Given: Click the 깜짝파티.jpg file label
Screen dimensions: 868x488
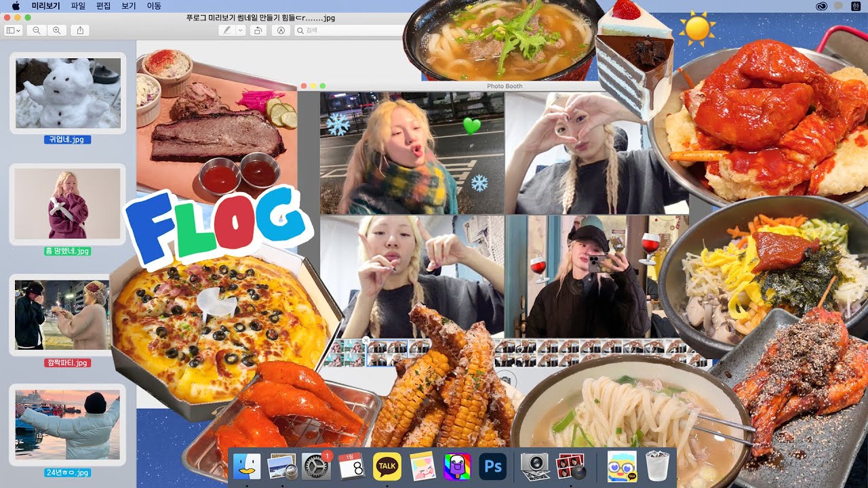Looking at the screenshot, I should (67, 363).
